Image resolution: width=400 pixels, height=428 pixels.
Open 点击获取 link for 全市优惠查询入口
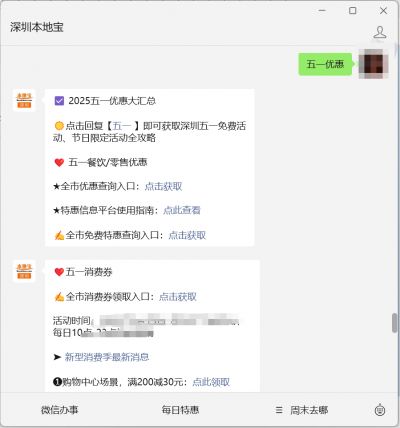pyautogui.click(x=163, y=186)
